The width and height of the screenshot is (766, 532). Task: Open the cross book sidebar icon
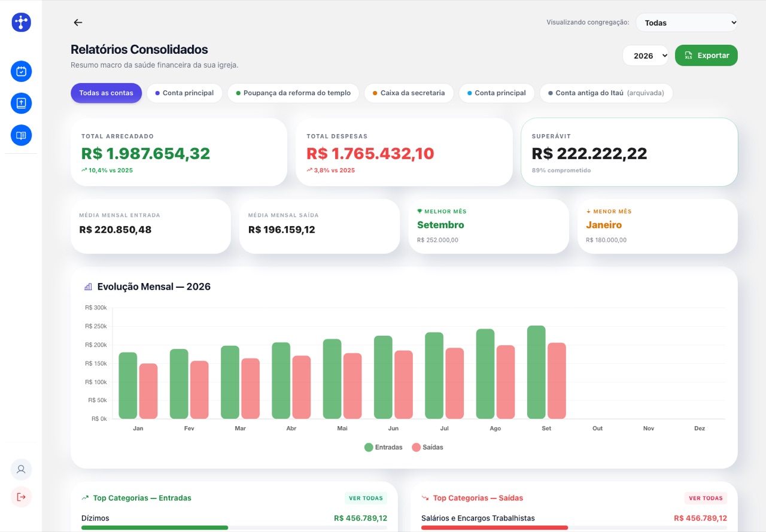(21, 103)
